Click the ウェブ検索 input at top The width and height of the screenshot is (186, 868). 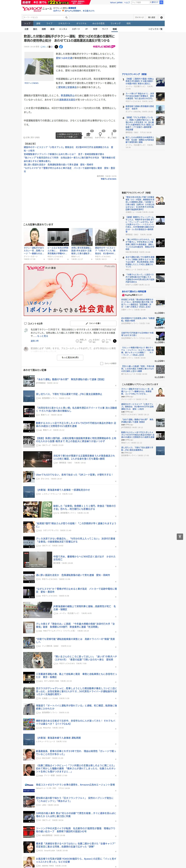(x=140, y=2)
